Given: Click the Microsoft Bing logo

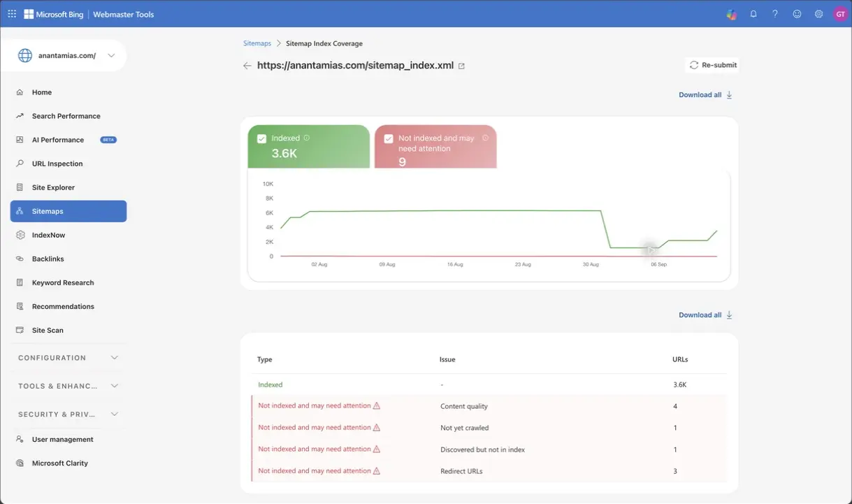Looking at the screenshot, I should (54, 14).
